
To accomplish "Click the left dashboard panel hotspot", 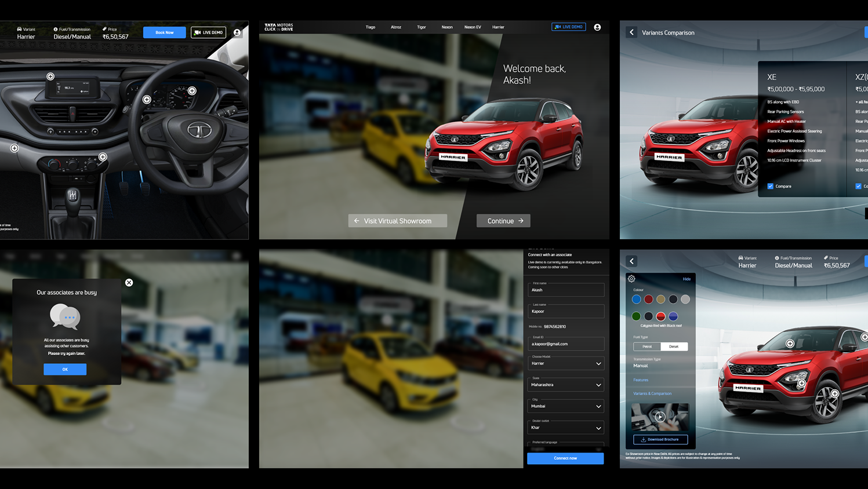I will coord(14,148).
